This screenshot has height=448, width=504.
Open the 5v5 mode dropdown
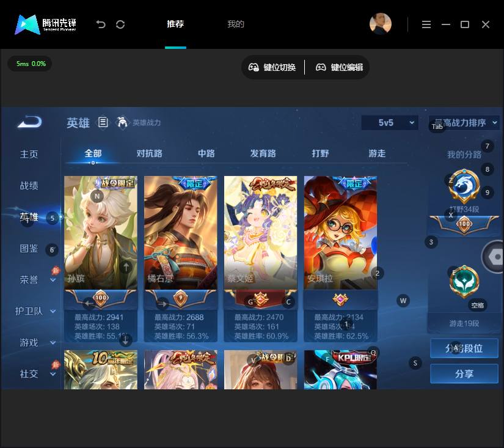[x=390, y=122]
